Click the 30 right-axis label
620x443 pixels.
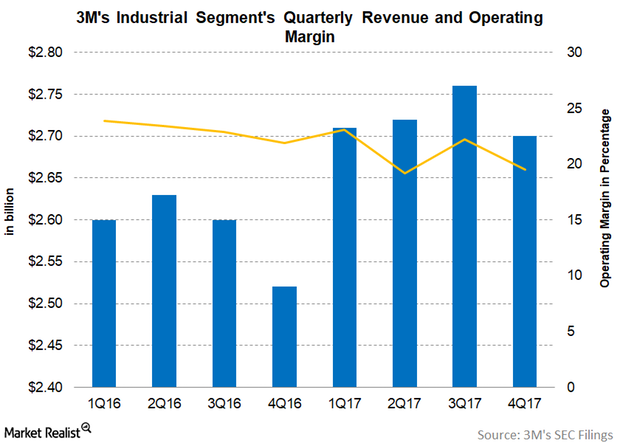click(574, 52)
